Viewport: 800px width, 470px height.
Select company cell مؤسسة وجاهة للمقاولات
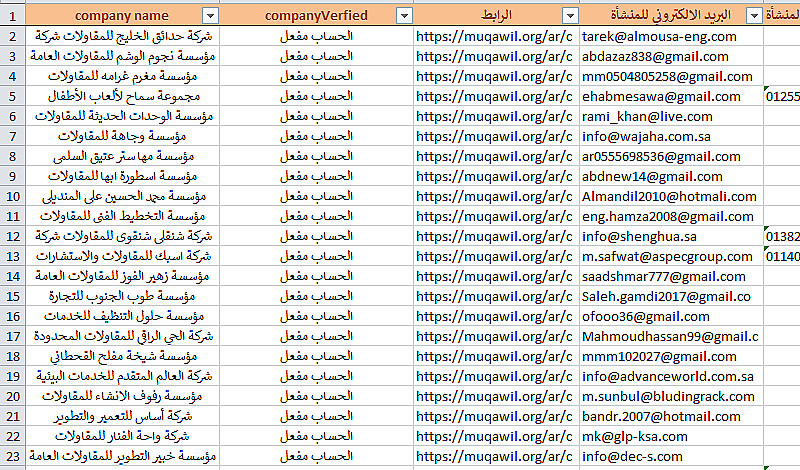pos(122,136)
